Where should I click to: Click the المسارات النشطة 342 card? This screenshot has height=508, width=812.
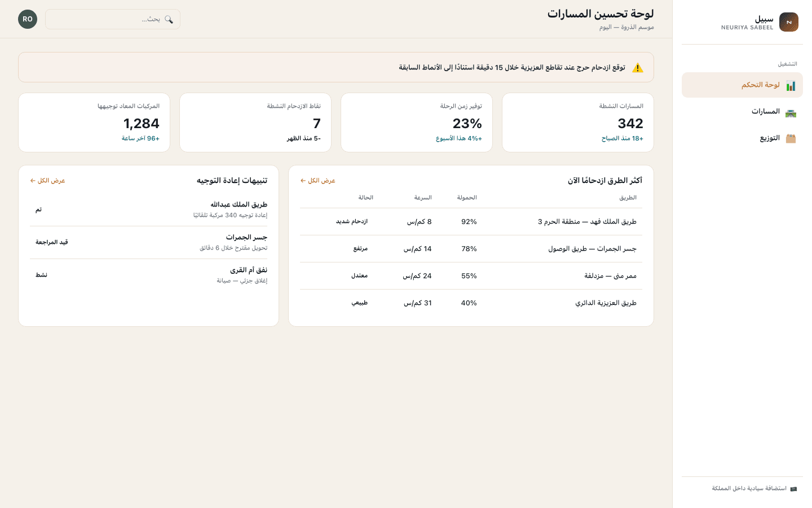click(x=578, y=122)
